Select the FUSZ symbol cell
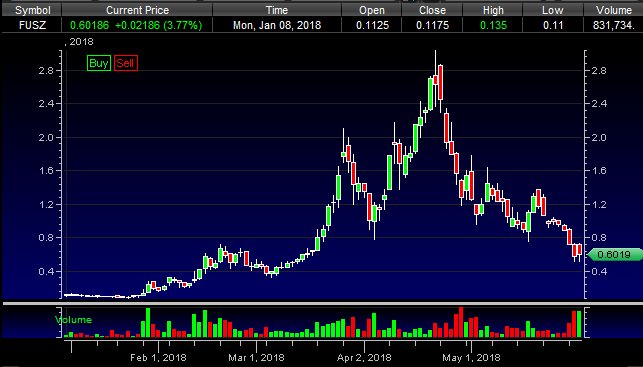Viewport: 643px width, 367px height. tap(32, 25)
